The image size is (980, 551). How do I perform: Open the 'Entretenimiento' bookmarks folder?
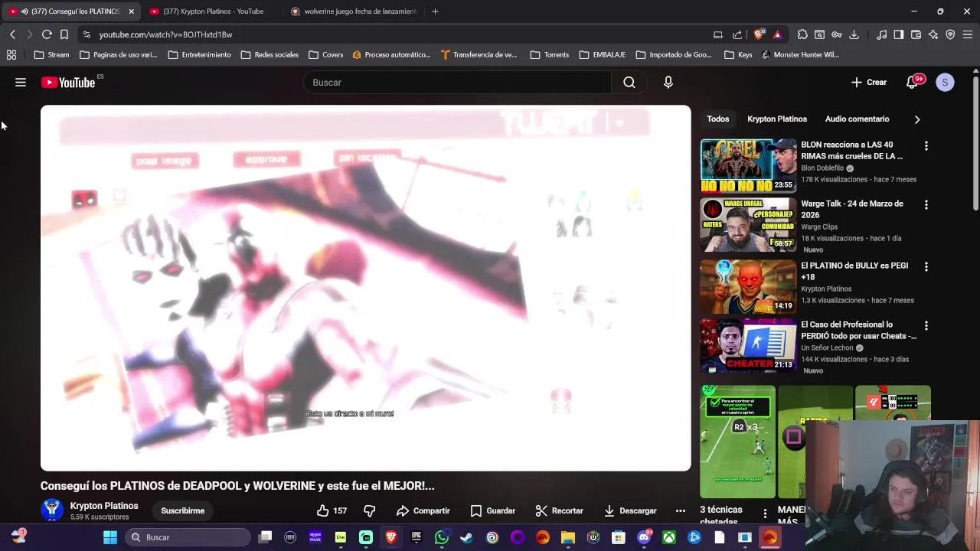click(x=199, y=54)
